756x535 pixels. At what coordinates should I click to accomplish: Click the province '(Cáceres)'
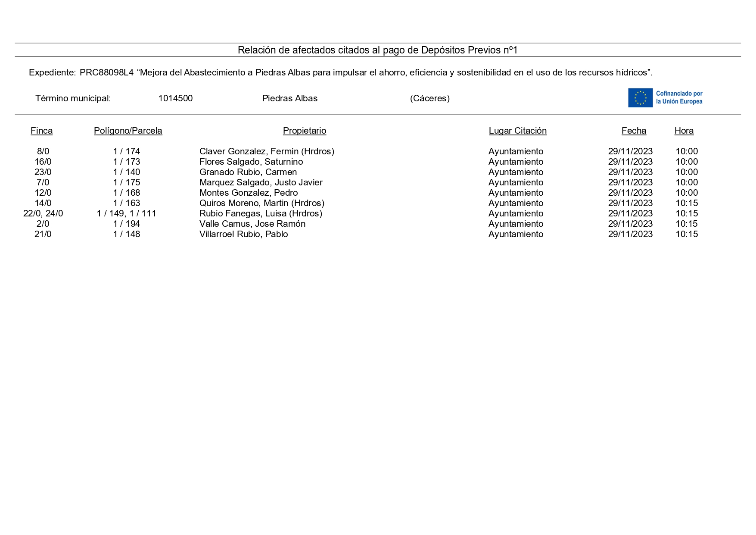pos(430,98)
